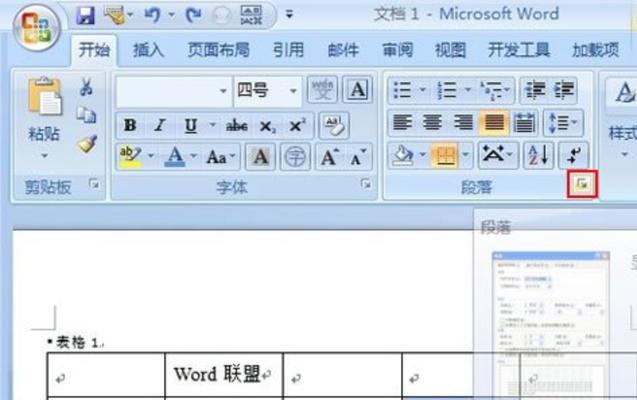Open highlight color dropdown arrow

tap(151, 156)
